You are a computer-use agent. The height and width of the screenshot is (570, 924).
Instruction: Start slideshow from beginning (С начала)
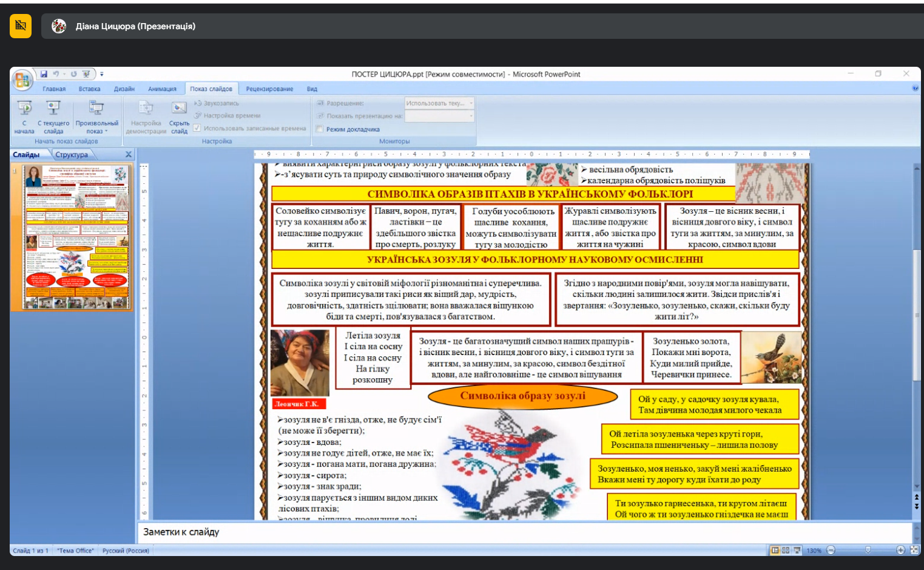[24, 117]
